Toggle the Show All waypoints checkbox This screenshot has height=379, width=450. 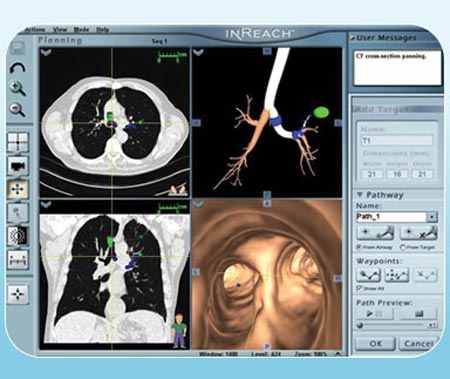(359, 288)
